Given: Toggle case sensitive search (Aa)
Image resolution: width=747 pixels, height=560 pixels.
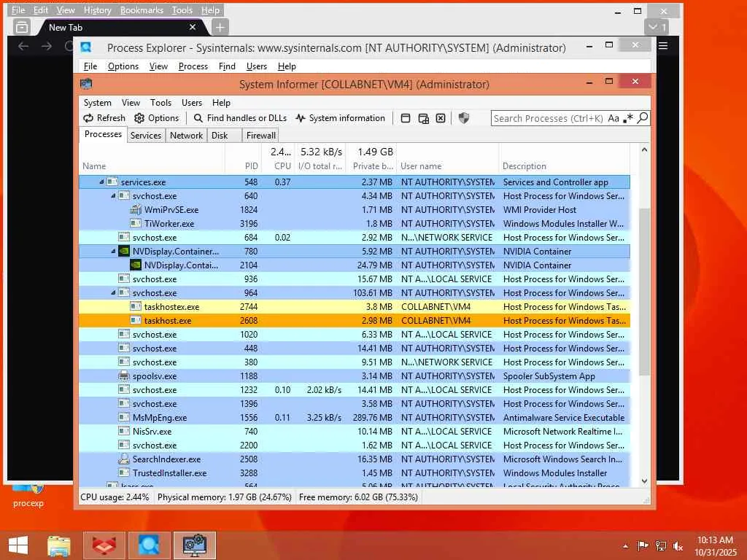Looking at the screenshot, I should point(614,118).
